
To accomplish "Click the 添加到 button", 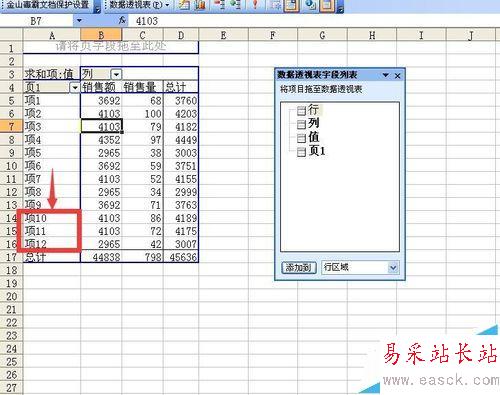I will [x=299, y=267].
